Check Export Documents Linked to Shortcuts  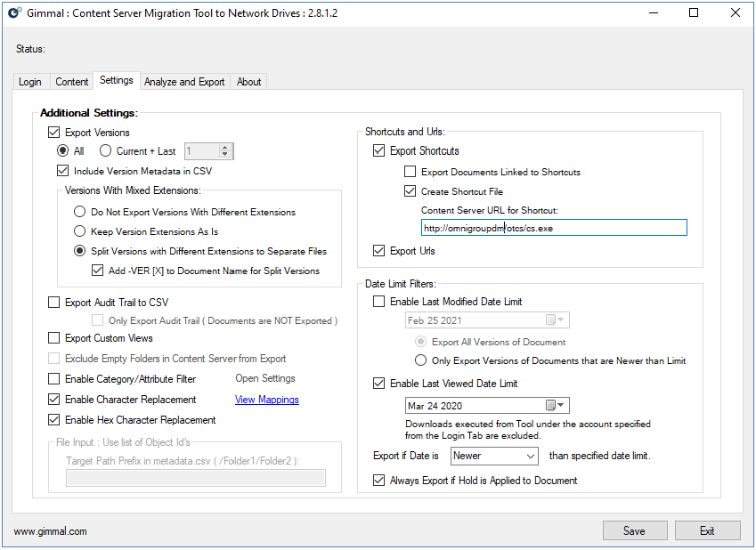click(x=411, y=172)
